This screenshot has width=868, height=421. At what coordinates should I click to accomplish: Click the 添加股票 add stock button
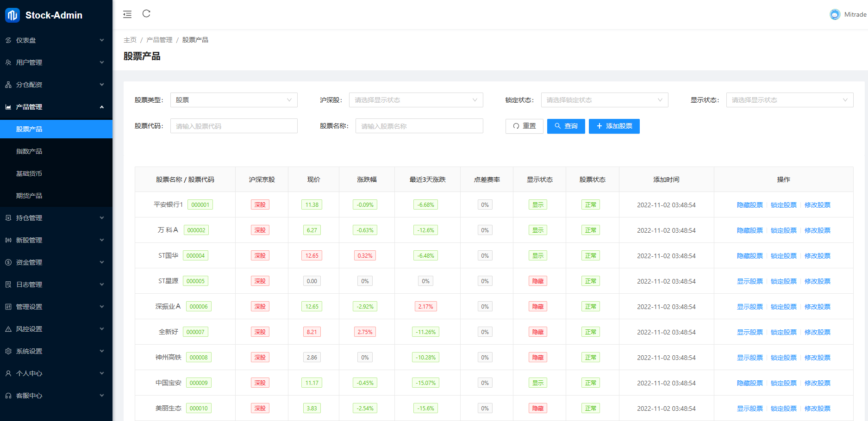[614, 126]
